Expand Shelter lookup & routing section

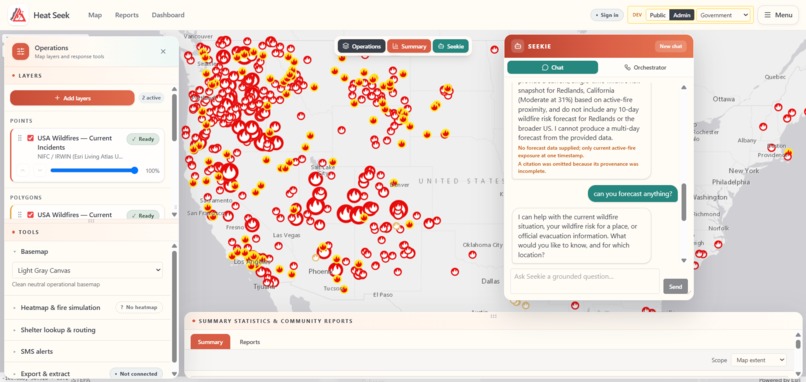(58, 330)
